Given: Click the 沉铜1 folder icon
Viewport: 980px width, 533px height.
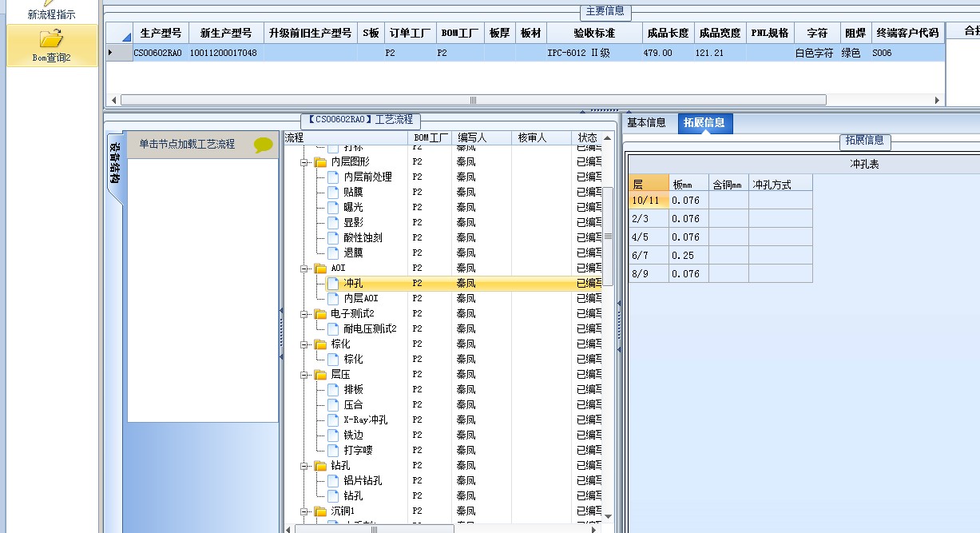Looking at the screenshot, I should [x=320, y=511].
